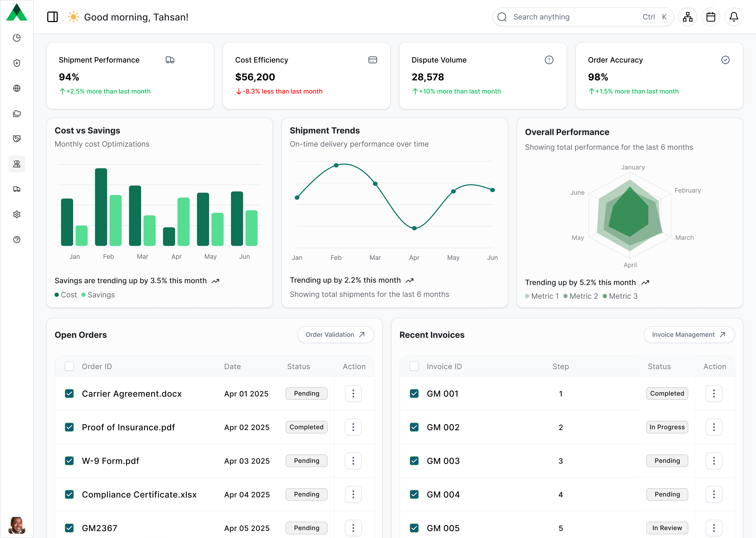
Task: Click the Step column header in Recent Invoices
Action: click(560, 367)
